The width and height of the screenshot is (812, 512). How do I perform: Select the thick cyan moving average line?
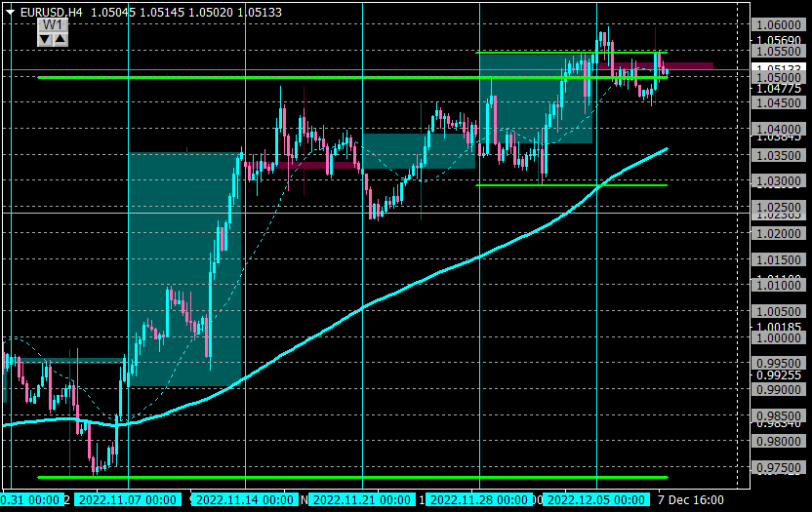tap(362, 306)
